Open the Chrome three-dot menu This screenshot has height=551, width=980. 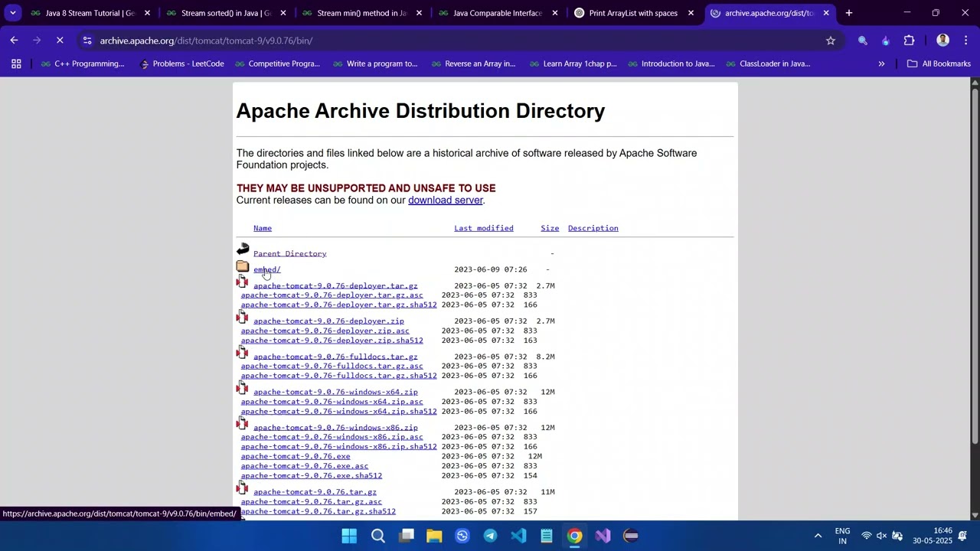tap(966, 41)
